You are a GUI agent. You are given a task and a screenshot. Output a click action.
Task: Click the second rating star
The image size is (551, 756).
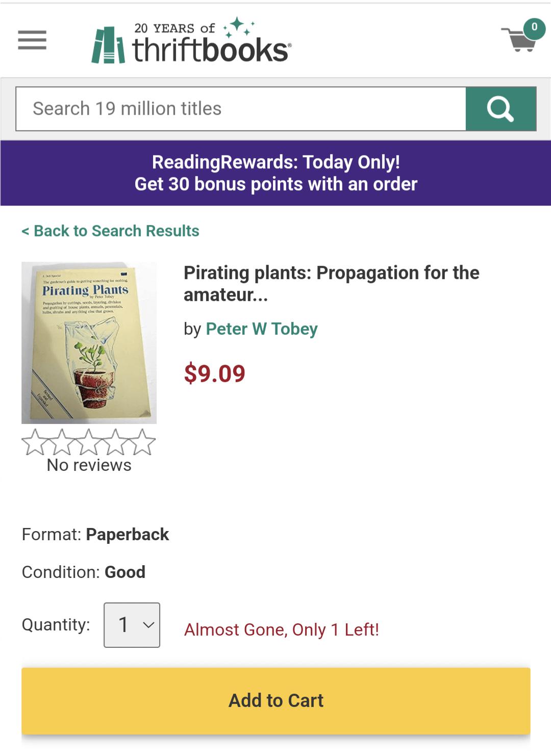pos(62,442)
